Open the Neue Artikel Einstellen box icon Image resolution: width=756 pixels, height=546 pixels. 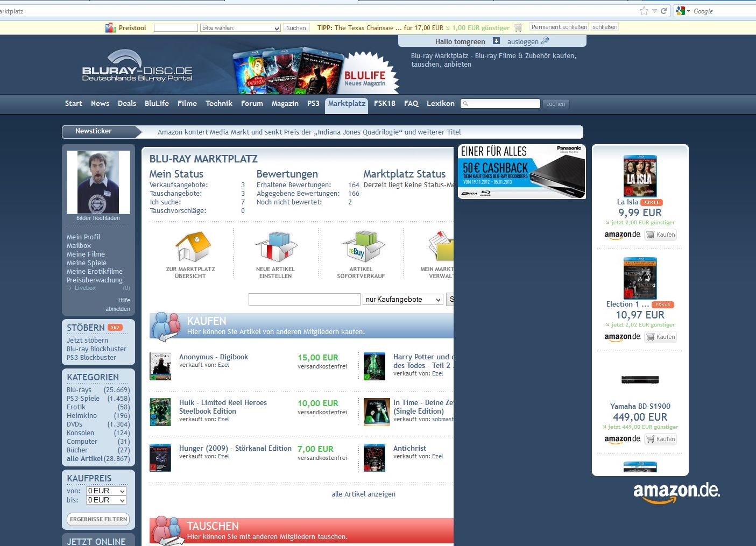[275, 246]
